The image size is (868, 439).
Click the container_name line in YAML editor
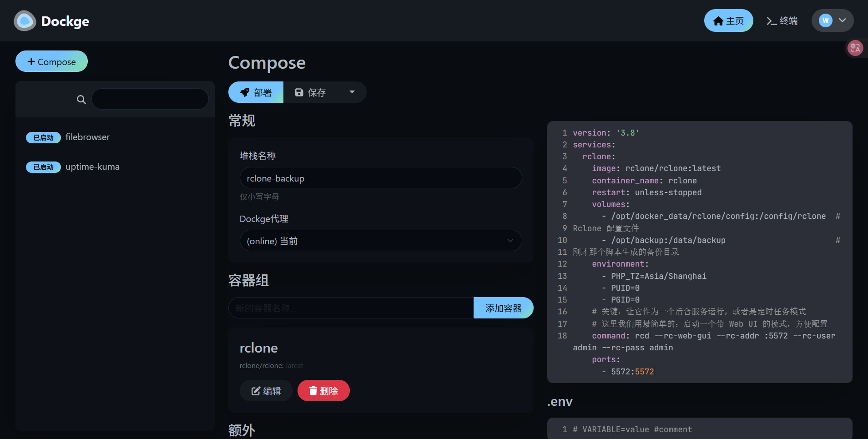[x=644, y=181]
